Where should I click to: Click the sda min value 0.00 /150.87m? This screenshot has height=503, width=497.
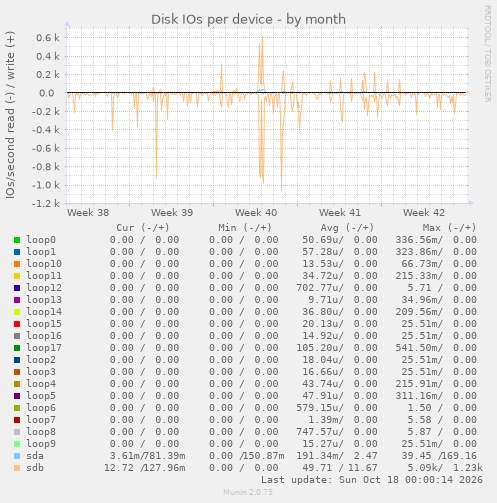coord(247,456)
